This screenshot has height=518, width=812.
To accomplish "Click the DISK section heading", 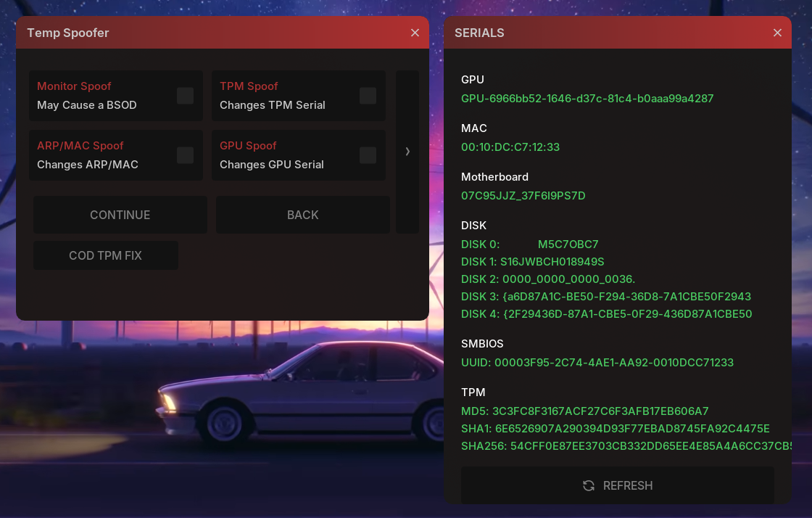I will (474, 226).
